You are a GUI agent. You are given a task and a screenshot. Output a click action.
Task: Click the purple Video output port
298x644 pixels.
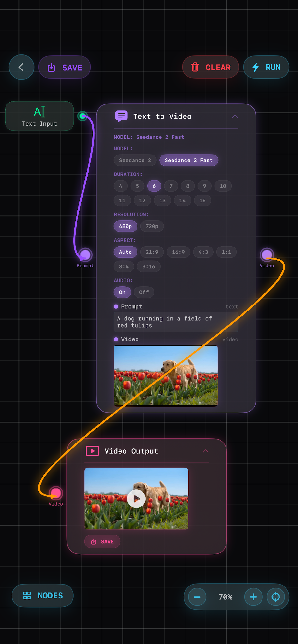267,255
